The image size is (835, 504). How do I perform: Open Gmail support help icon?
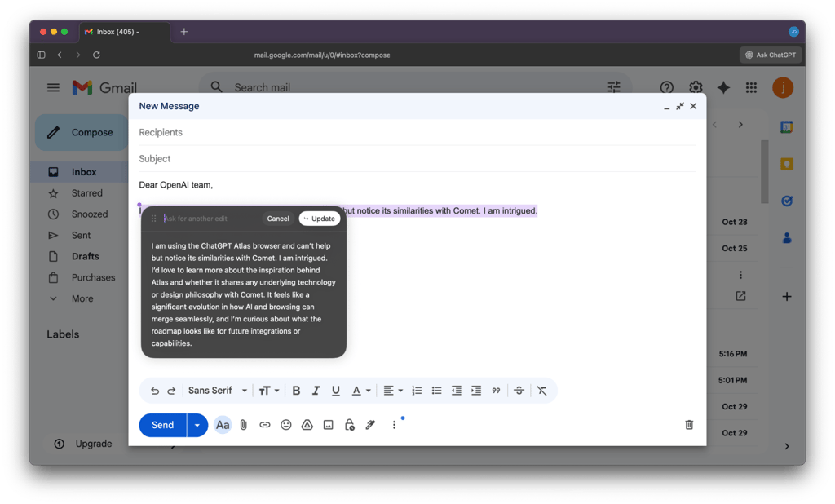667,87
